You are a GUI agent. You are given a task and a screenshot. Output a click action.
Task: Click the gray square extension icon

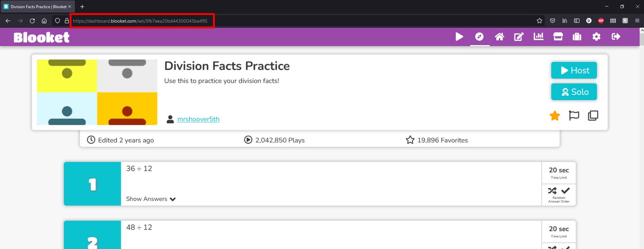point(625,21)
